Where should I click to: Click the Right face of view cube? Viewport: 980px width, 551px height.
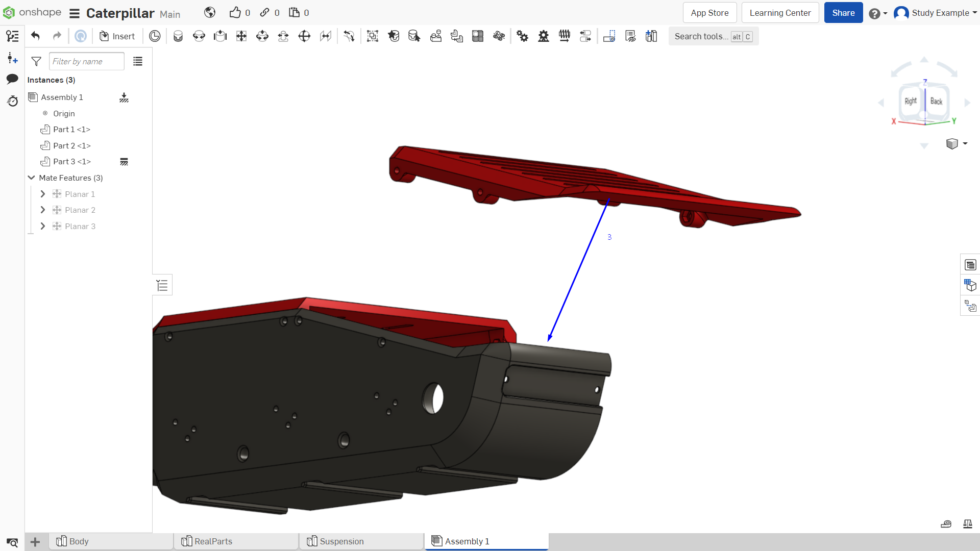(911, 102)
